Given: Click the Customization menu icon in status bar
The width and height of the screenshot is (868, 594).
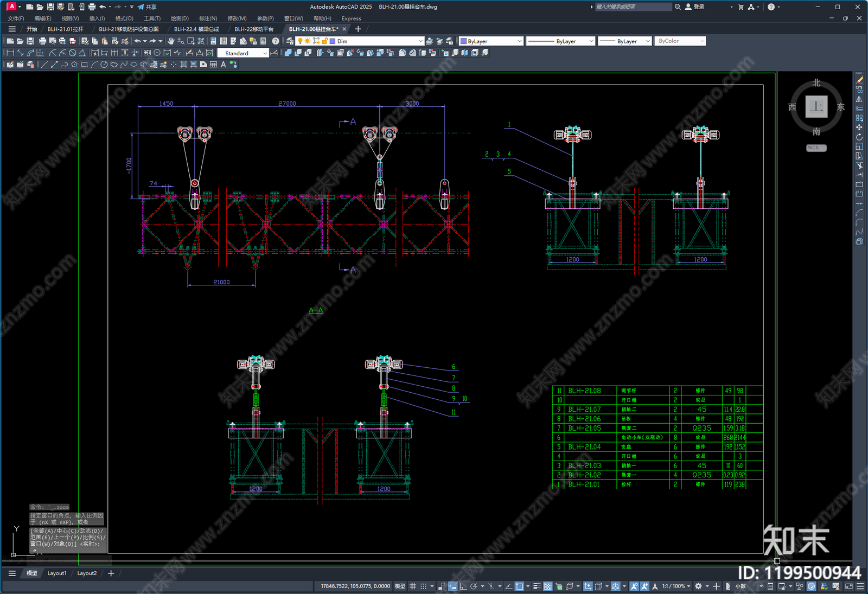Looking at the screenshot, I should 860,586.
